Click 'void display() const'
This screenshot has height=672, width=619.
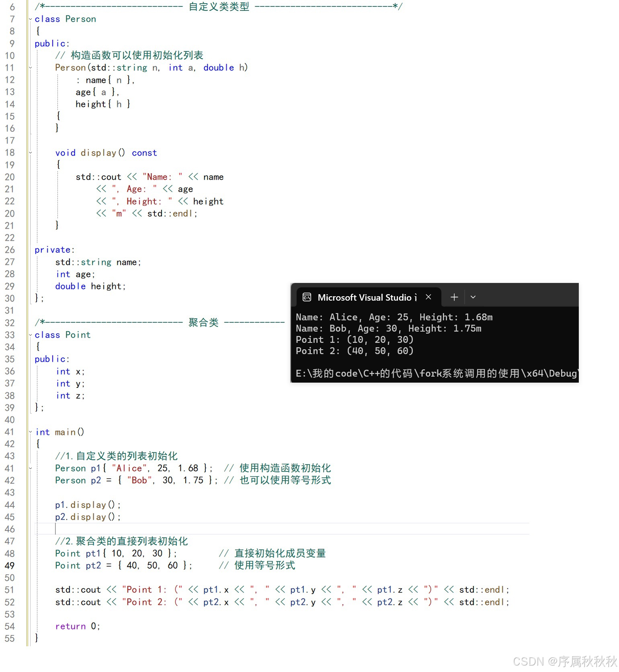[x=106, y=153]
